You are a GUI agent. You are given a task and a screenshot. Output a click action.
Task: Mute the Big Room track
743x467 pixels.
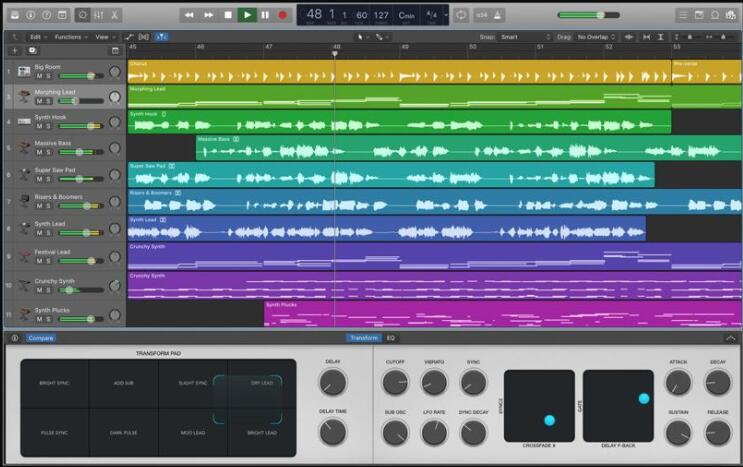(40, 76)
